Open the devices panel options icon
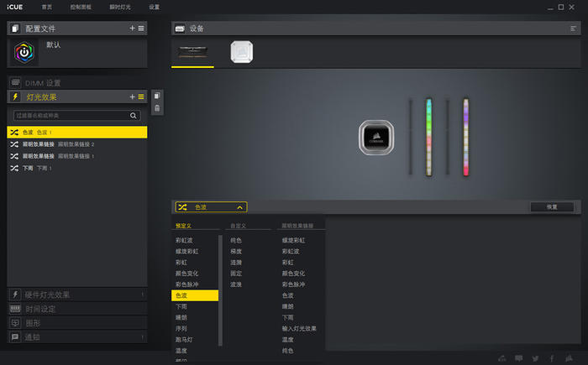The height and width of the screenshot is (365, 588). pyautogui.click(x=573, y=29)
